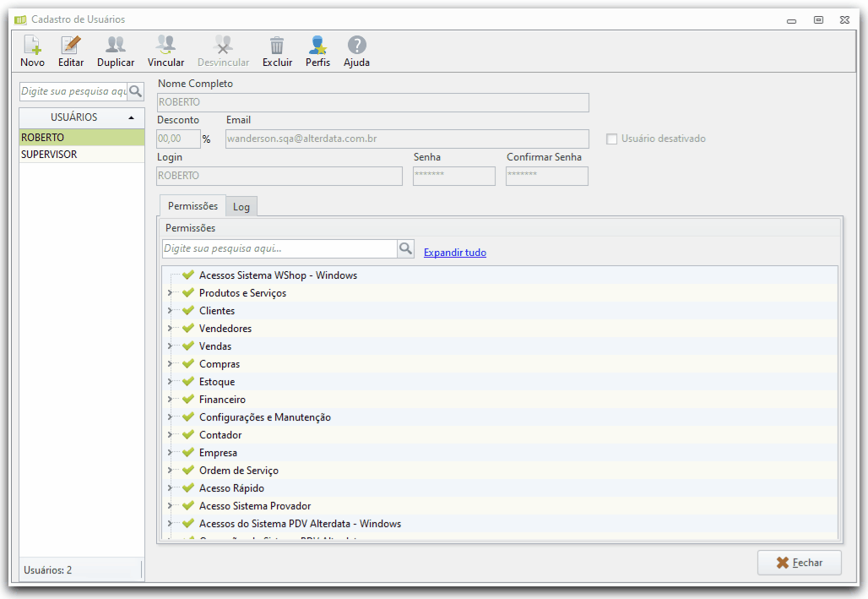Select the Empresa tree row label
The width and height of the screenshot is (868, 599).
pos(218,453)
